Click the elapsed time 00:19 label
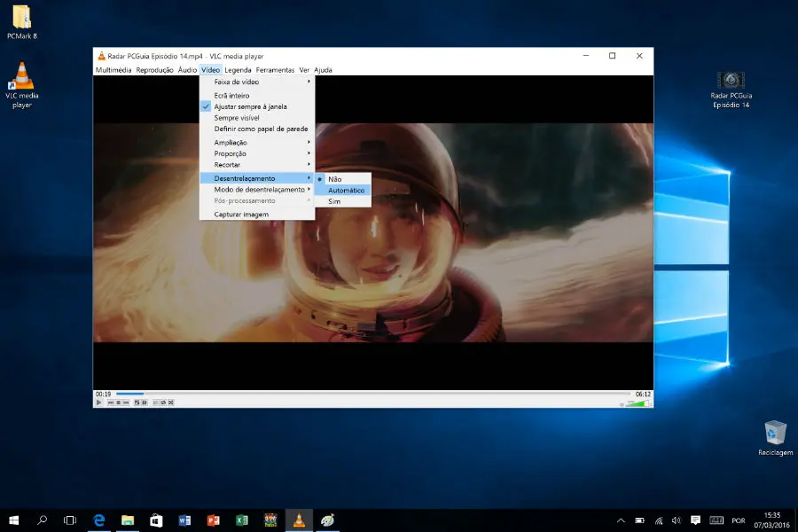 [x=104, y=394]
